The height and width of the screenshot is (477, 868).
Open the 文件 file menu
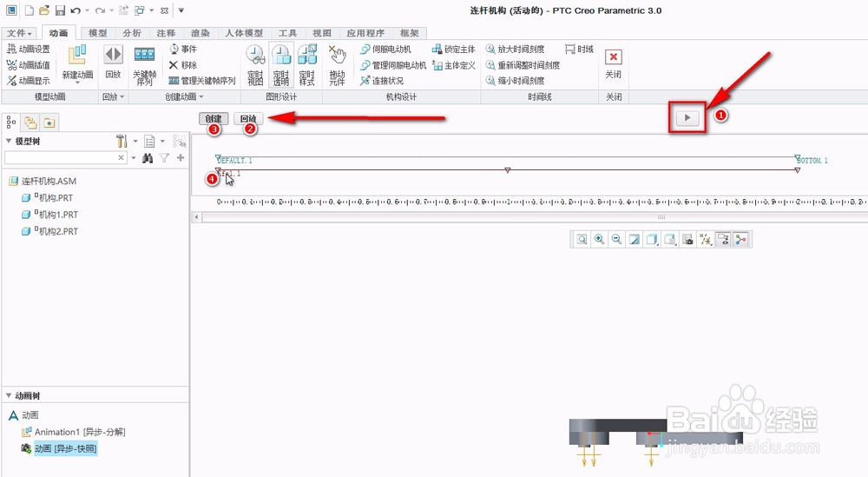[x=19, y=33]
